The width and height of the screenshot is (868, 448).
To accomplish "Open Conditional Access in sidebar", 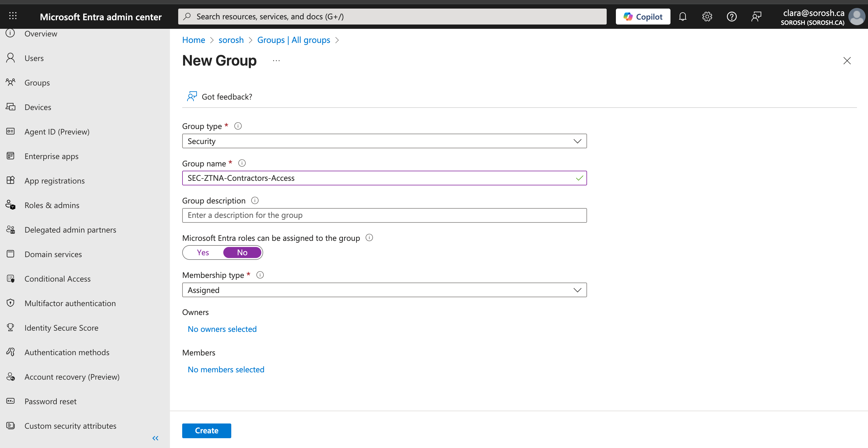I will click(58, 279).
